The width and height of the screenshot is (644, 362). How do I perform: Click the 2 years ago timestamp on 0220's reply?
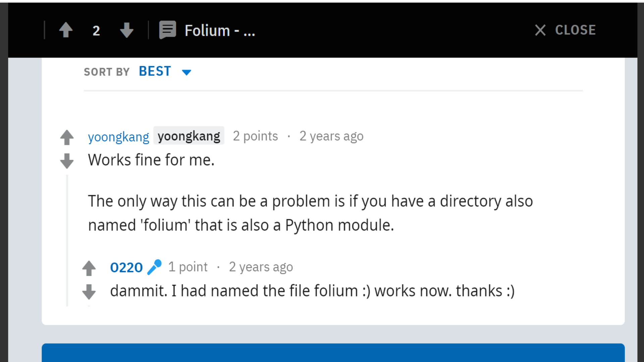[x=261, y=267]
